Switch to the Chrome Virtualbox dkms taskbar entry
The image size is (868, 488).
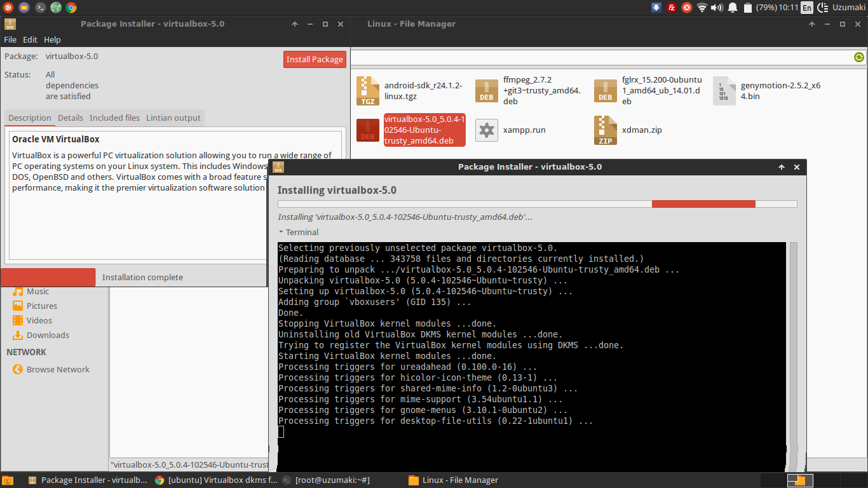tap(217, 480)
